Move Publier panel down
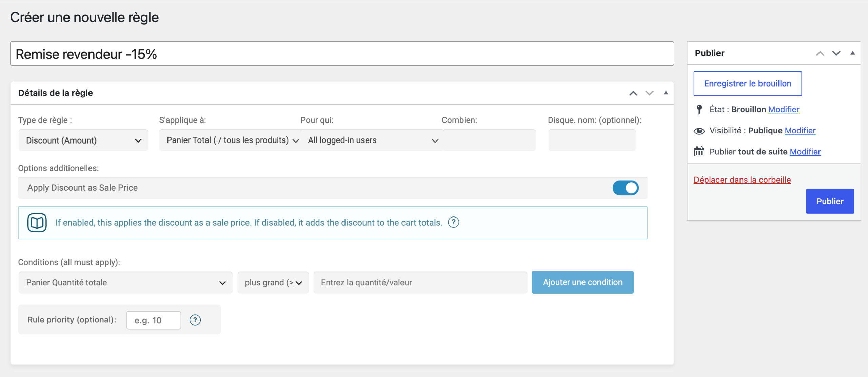Screen dimensions: 868x377 pyautogui.click(x=836, y=53)
